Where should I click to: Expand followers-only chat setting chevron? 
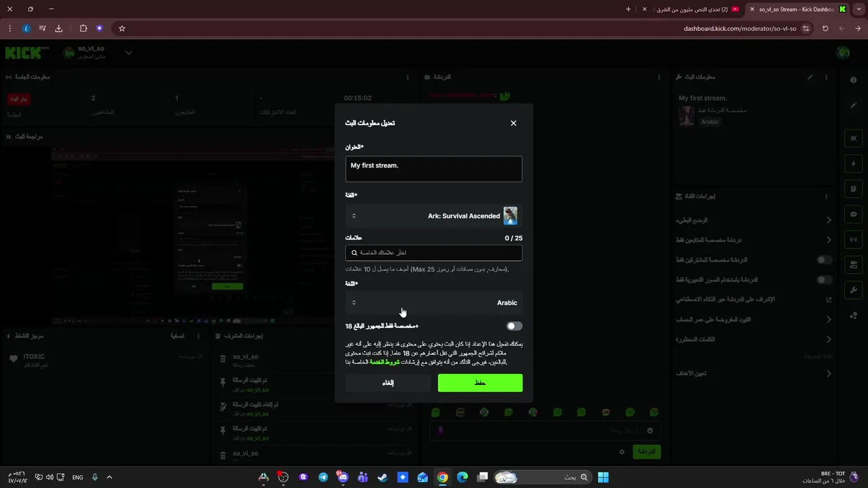tap(829, 240)
